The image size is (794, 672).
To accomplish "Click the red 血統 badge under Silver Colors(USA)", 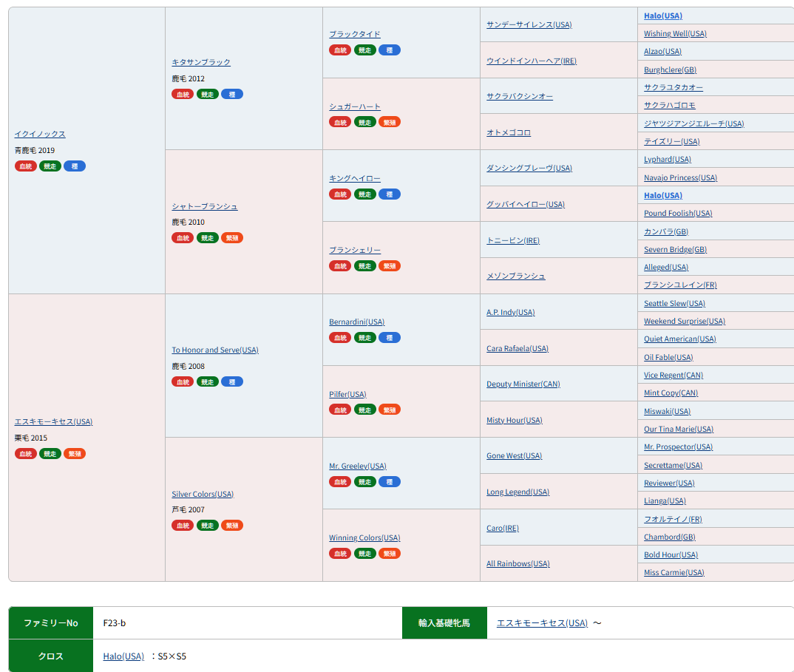I will pyautogui.click(x=183, y=526).
